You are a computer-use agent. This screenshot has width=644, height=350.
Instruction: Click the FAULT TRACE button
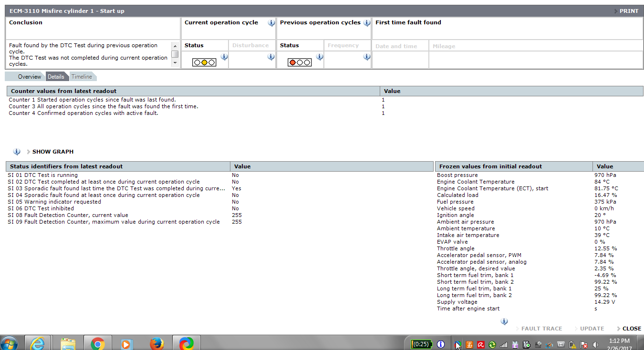click(541, 329)
